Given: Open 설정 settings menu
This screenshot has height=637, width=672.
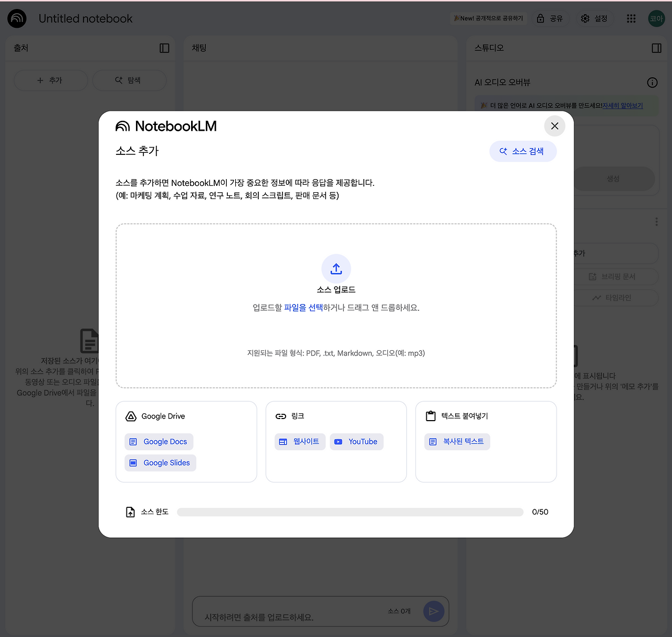Looking at the screenshot, I should [594, 18].
